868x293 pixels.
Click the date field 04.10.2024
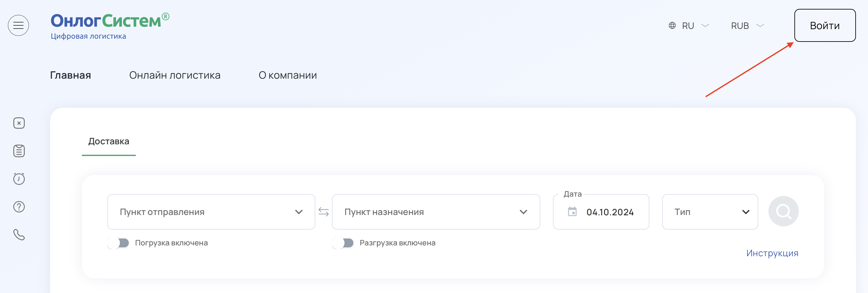click(x=601, y=212)
